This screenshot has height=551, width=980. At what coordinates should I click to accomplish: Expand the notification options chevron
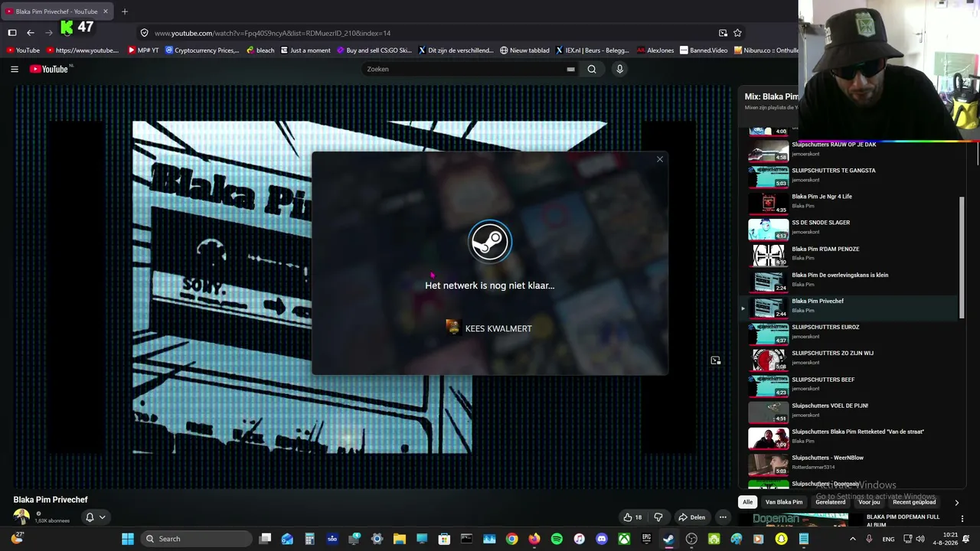pyautogui.click(x=102, y=517)
